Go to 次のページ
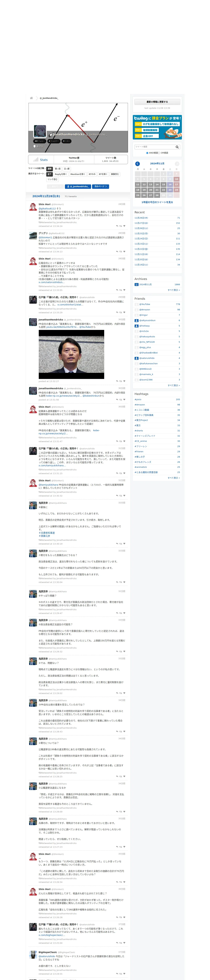The image size is (210, 980). pos(101,186)
